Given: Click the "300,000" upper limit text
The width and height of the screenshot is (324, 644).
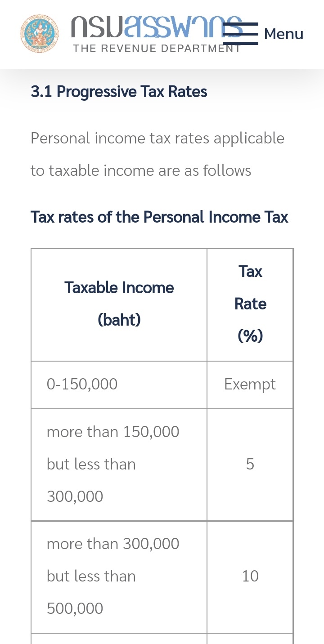Looking at the screenshot, I should 75,496.
